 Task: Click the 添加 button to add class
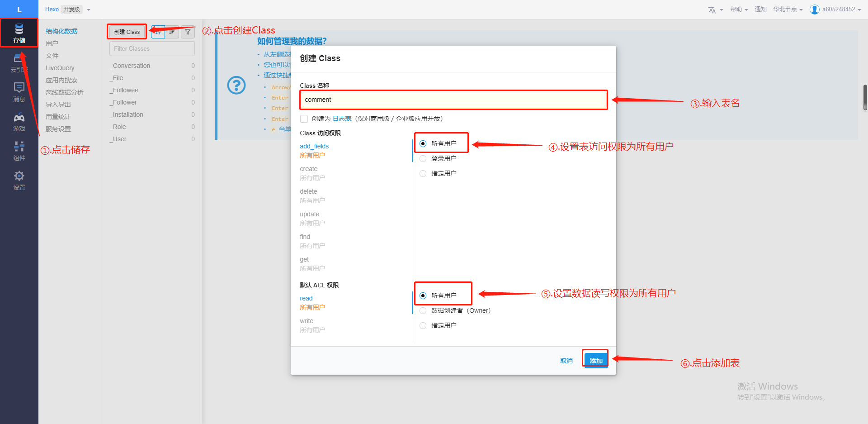click(x=596, y=361)
